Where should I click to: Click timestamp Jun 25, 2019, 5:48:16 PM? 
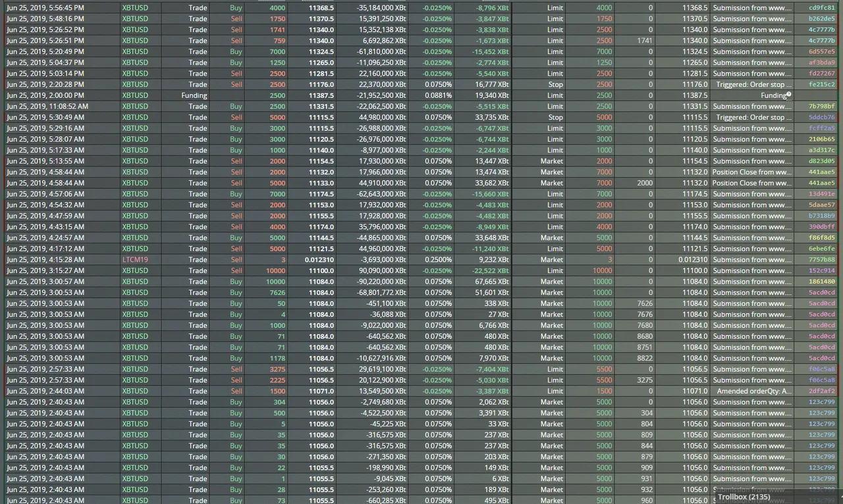[45, 18]
